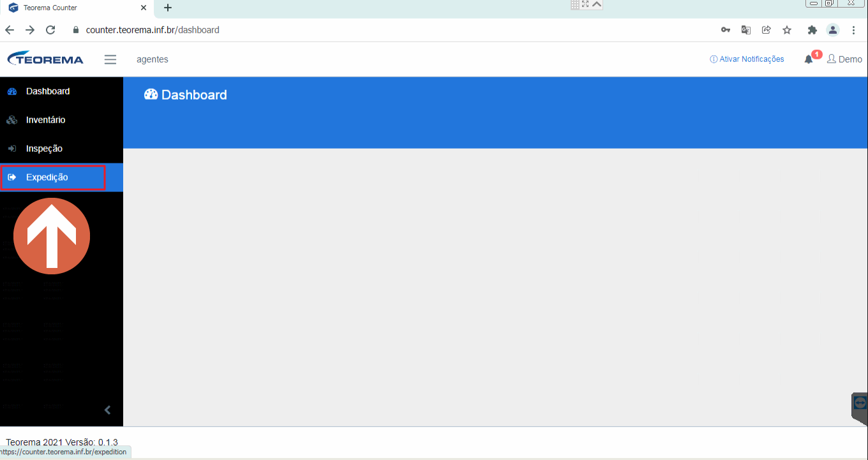Open the browser three-dot menu
Screen dimensions: 868x460
click(x=854, y=30)
